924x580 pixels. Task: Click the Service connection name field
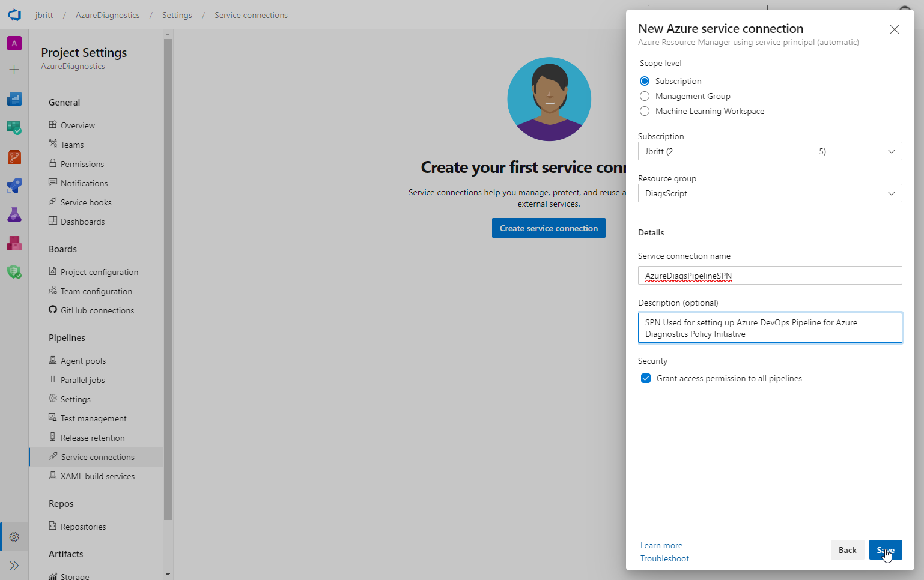pyautogui.click(x=770, y=276)
